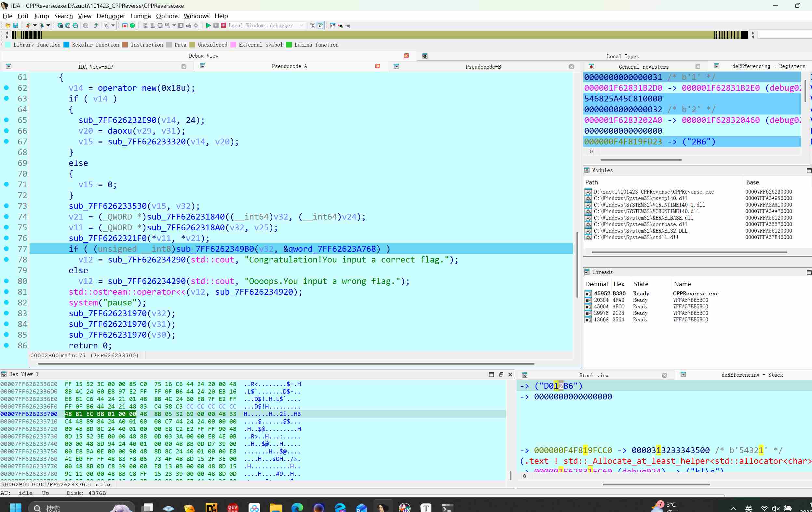Click the green circle toolbar icon

pos(132,26)
